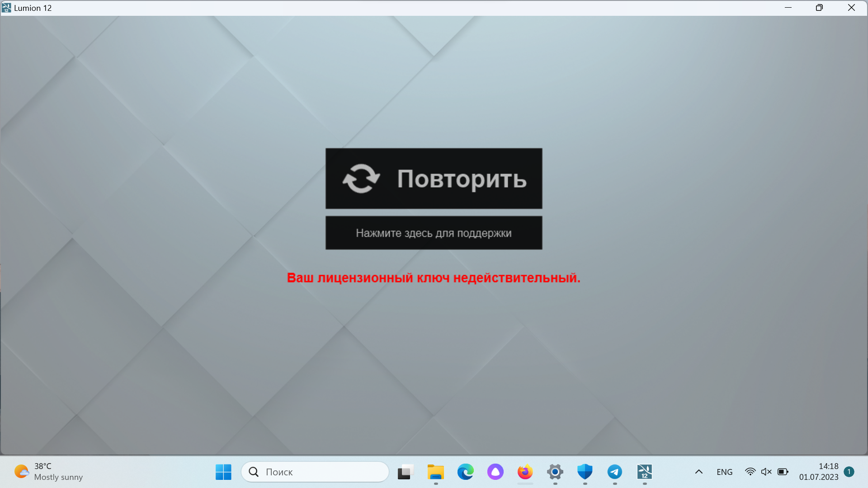Expand hidden system tray icons chevron

click(x=698, y=472)
